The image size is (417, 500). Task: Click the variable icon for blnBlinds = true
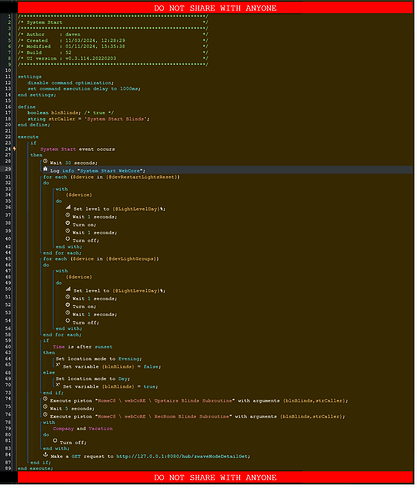pyautogui.click(x=58, y=385)
